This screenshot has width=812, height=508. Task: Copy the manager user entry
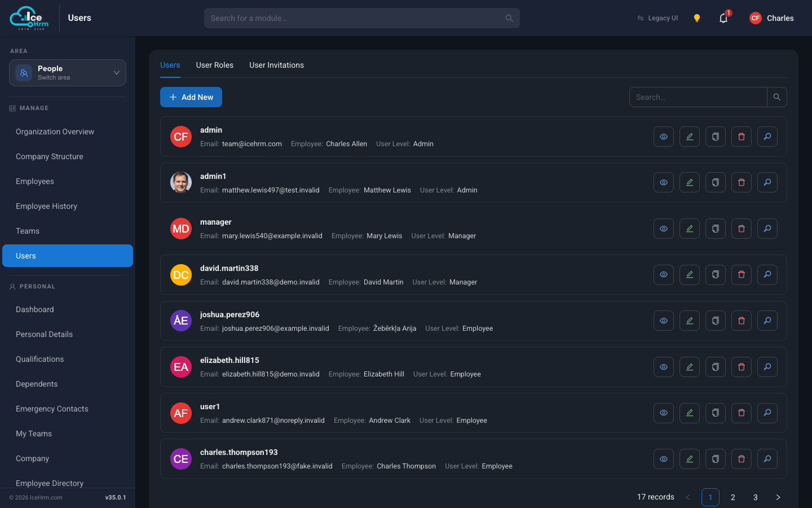(x=716, y=229)
